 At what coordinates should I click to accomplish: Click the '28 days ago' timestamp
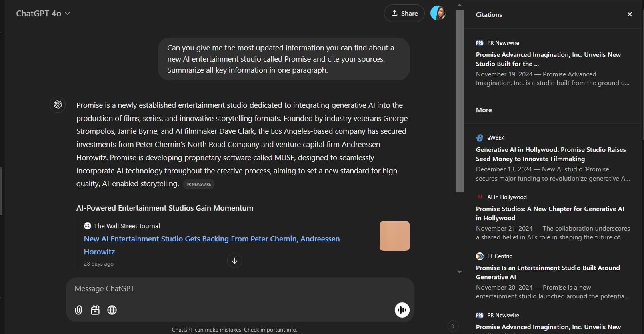(x=98, y=264)
